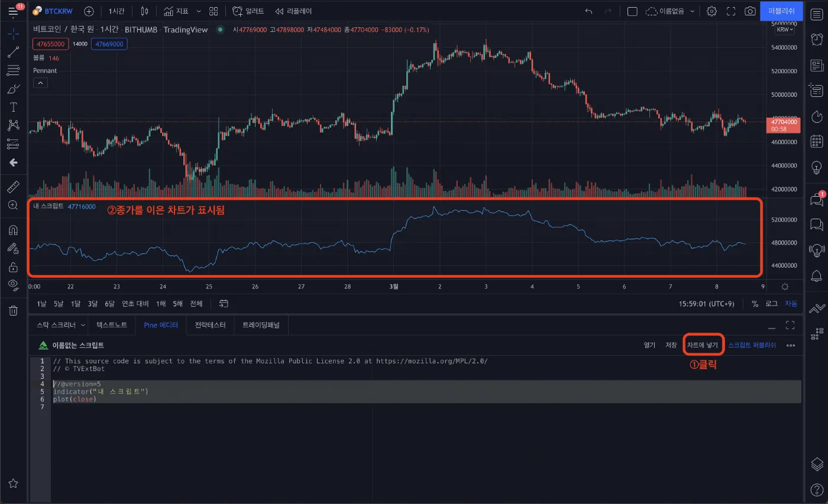Take a chart snapshot with the camera

(750, 11)
